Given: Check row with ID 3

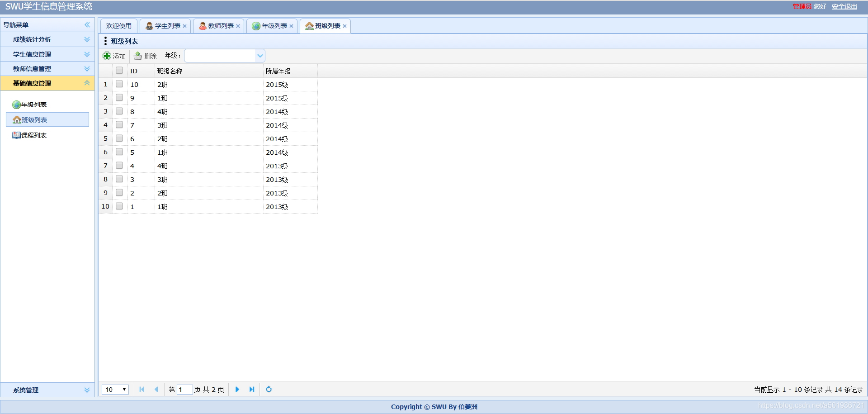Looking at the screenshot, I should click(119, 179).
